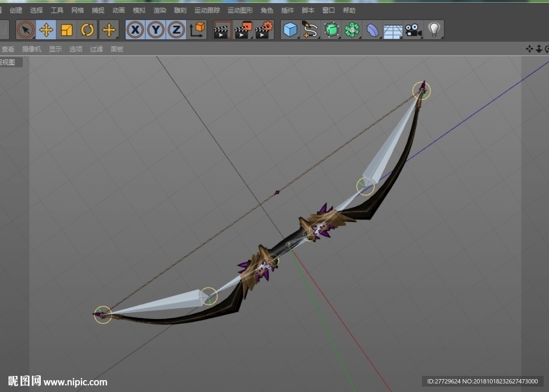
Task: Open render settings gear clapperboard
Action: [x=264, y=30]
